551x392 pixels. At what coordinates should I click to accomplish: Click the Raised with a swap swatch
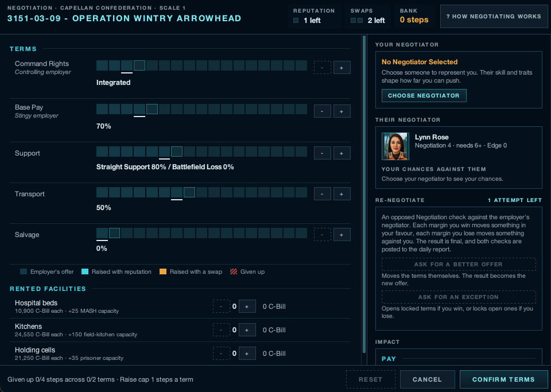162,271
